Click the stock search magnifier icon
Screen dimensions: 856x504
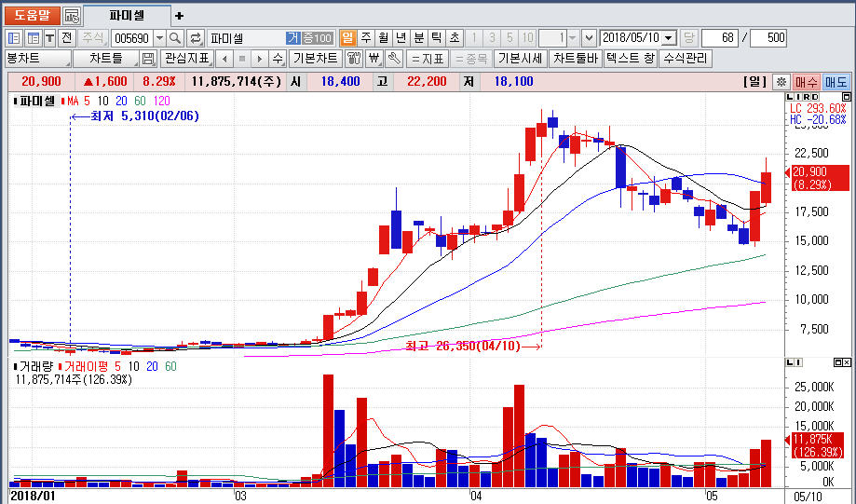(x=175, y=38)
